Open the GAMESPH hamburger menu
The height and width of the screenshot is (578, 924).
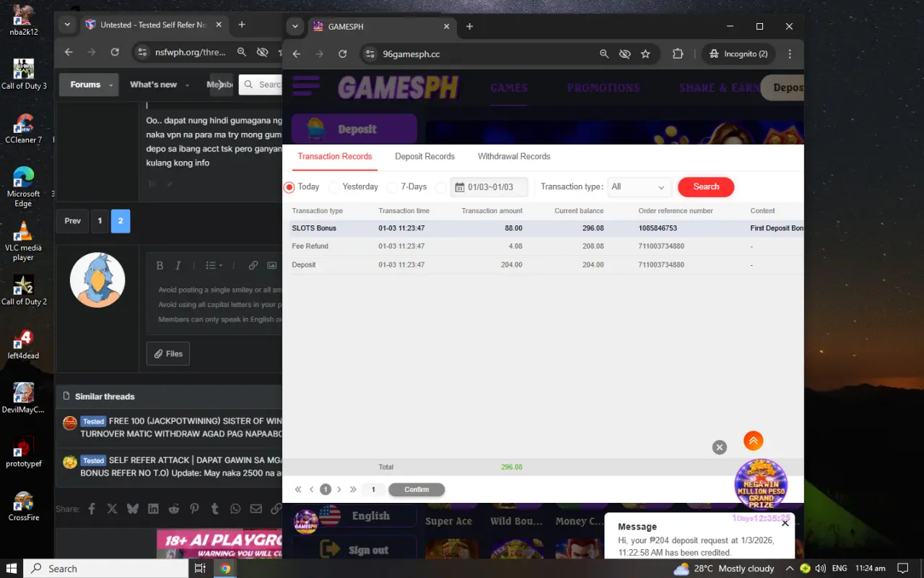306,86
